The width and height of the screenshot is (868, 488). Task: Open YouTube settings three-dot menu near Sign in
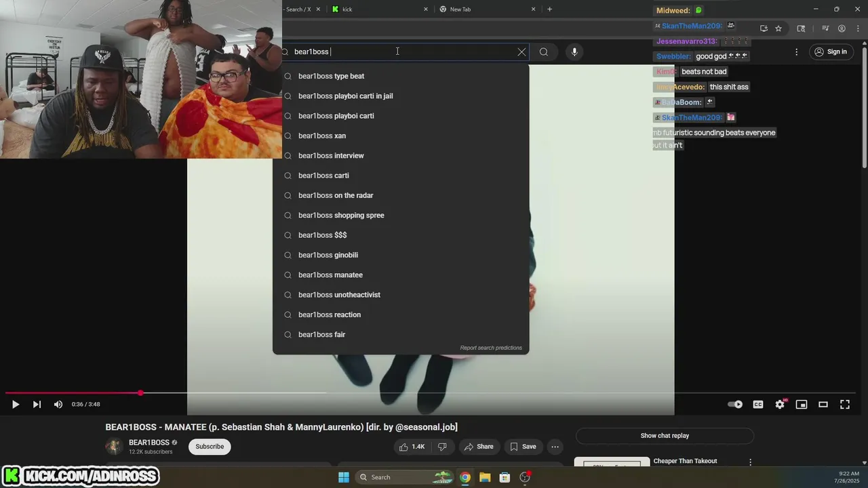coord(797,52)
